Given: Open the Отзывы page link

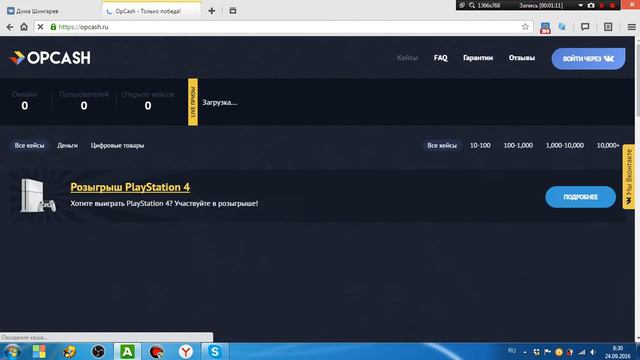Looking at the screenshot, I should coord(522,58).
